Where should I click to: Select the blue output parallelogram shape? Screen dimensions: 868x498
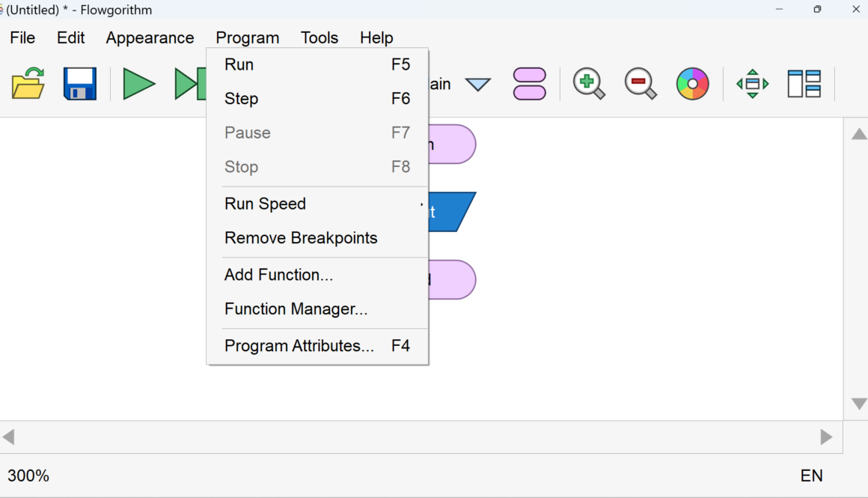[x=451, y=212]
